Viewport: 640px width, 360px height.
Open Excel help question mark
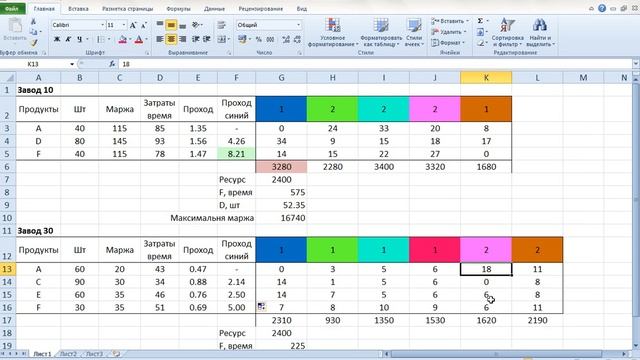point(602,8)
